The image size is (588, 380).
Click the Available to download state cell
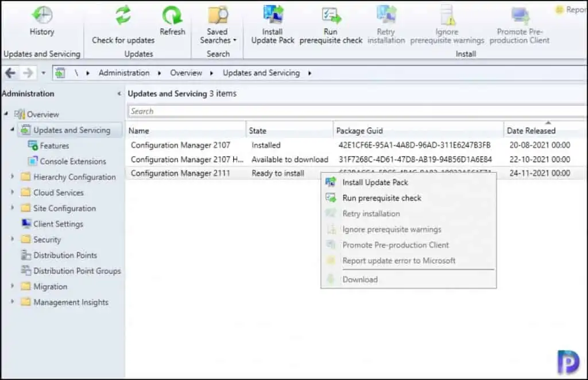click(290, 159)
